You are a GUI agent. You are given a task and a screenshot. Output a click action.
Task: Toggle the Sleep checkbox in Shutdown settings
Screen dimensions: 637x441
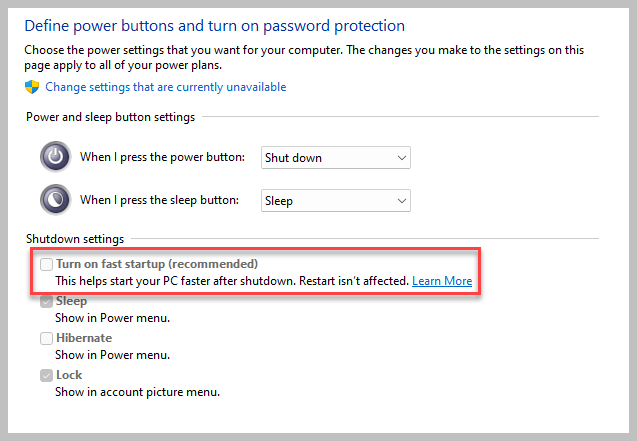(46, 301)
